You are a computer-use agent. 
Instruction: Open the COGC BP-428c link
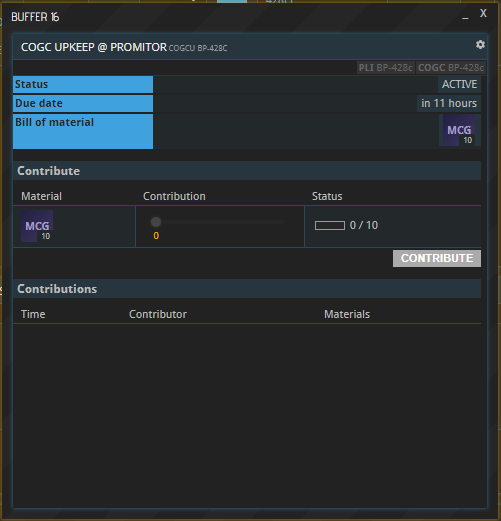click(451, 68)
